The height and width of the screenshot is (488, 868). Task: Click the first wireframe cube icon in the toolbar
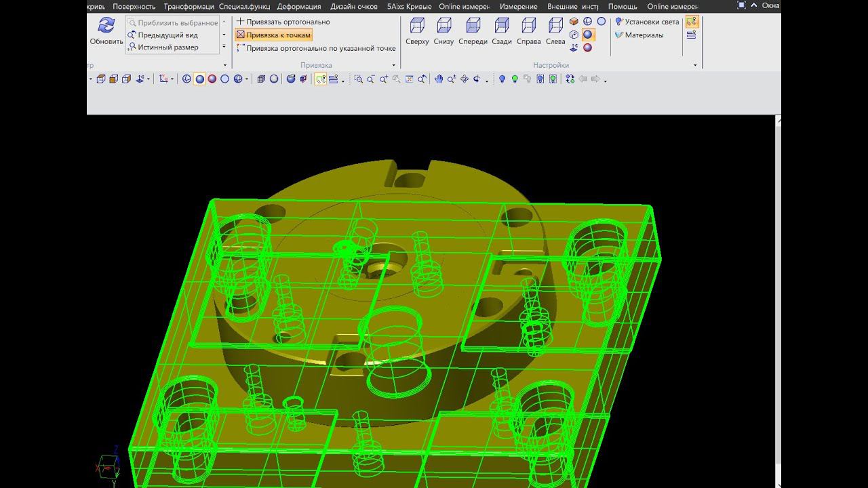point(101,79)
